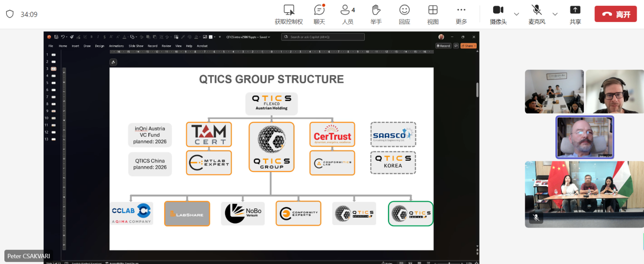Select slide 13 thumbnail in slide panel
Image resolution: width=644 pixels, height=264 pixels.
click(54, 139)
